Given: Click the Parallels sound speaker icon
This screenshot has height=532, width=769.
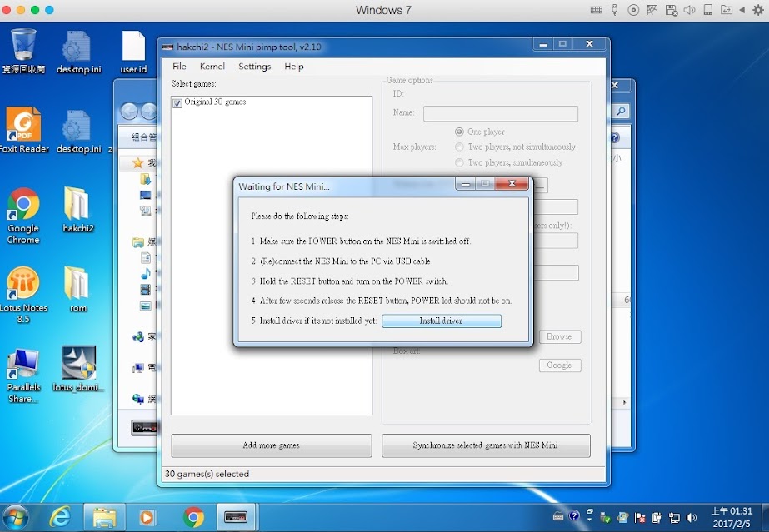Looking at the screenshot, I should click(689, 10).
